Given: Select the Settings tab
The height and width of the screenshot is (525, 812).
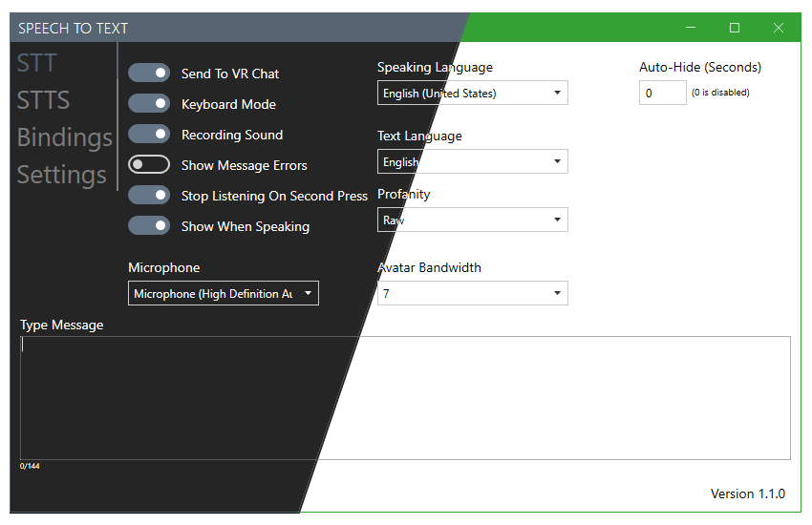Looking at the screenshot, I should click(x=62, y=175).
